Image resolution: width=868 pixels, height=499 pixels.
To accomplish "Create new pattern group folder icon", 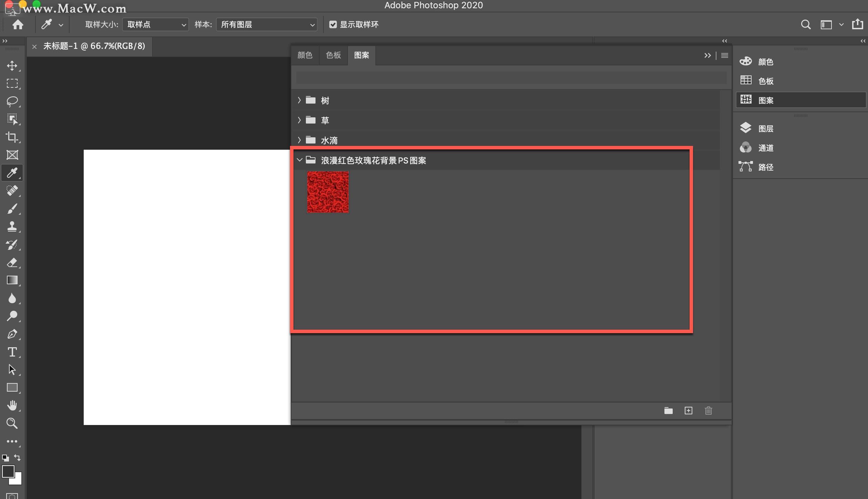I will [668, 411].
